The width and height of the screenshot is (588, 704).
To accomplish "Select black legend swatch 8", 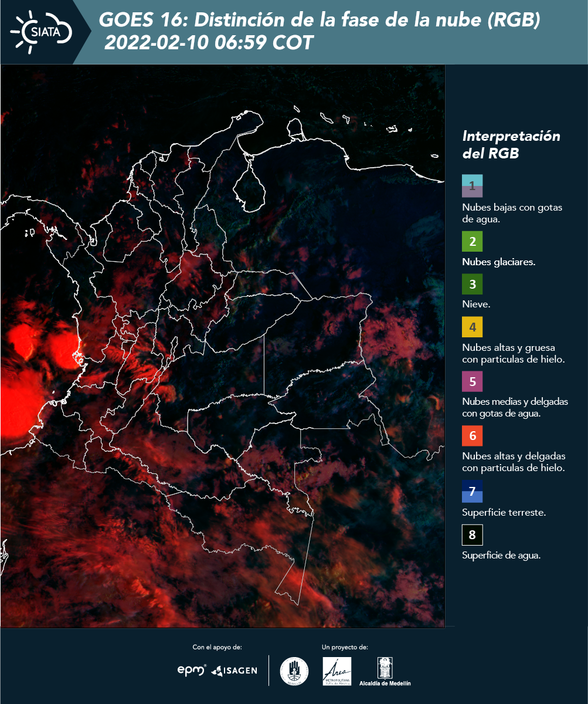I will 472,534.
